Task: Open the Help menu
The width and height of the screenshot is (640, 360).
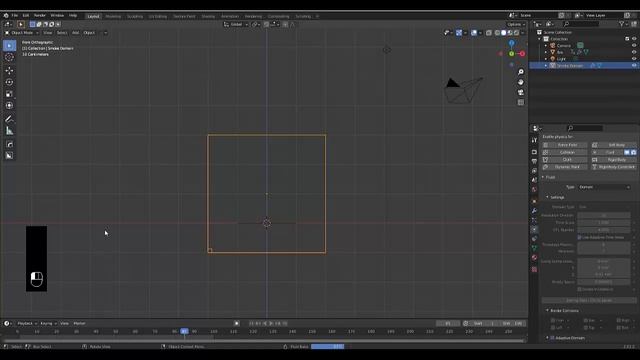Action: pos(73,16)
